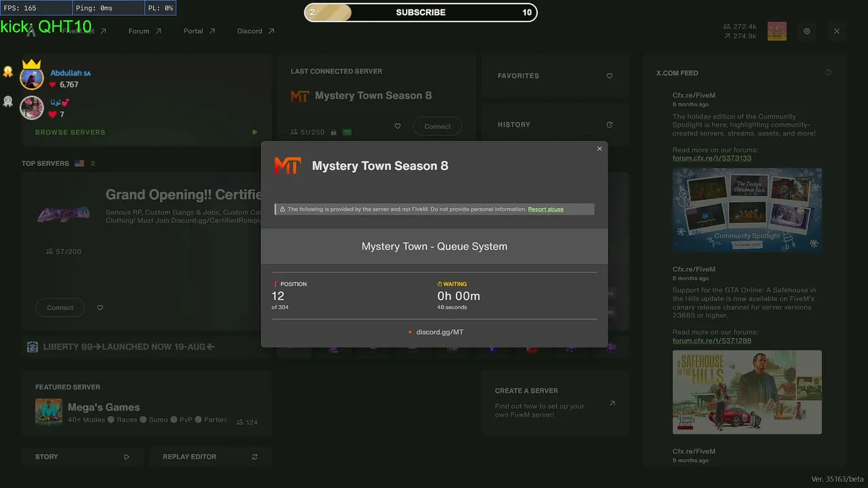Image resolution: width=868 pixels, height=488 pixels.
Task: Open the Replay Editor
Action: coord(210,457)
